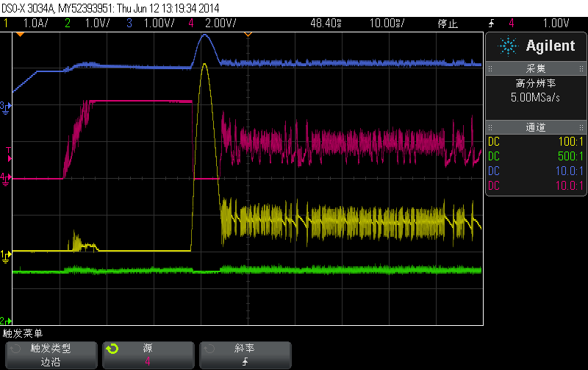Screen dimensions: 588x370
Task: Click the channel 3 ground marker
Action: [x=6, y=107]
